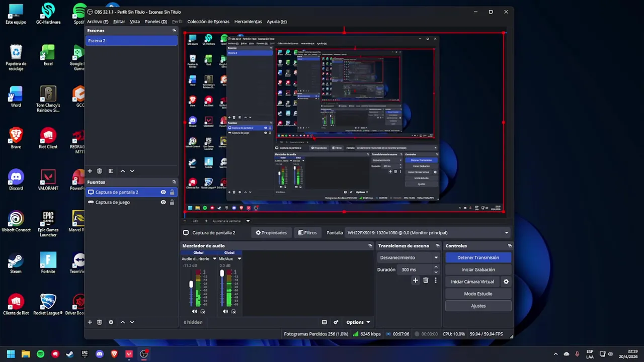Viewport: 644px width, 362px height.
Task: Click Iniciar Cámara Virtual button
Action: (x=472, y=282)
